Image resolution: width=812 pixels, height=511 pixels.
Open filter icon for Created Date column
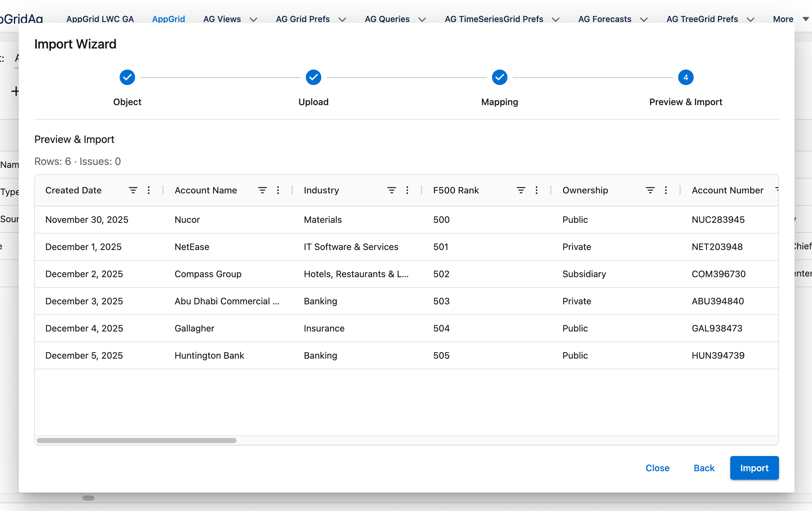(133, 190)
